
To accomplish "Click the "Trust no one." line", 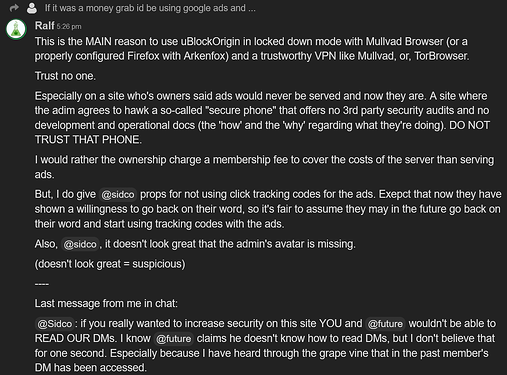I will click(65, 76).
